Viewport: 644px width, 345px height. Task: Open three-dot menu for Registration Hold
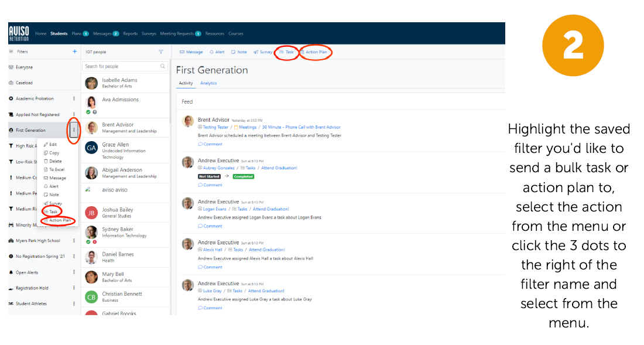point(74,288)
